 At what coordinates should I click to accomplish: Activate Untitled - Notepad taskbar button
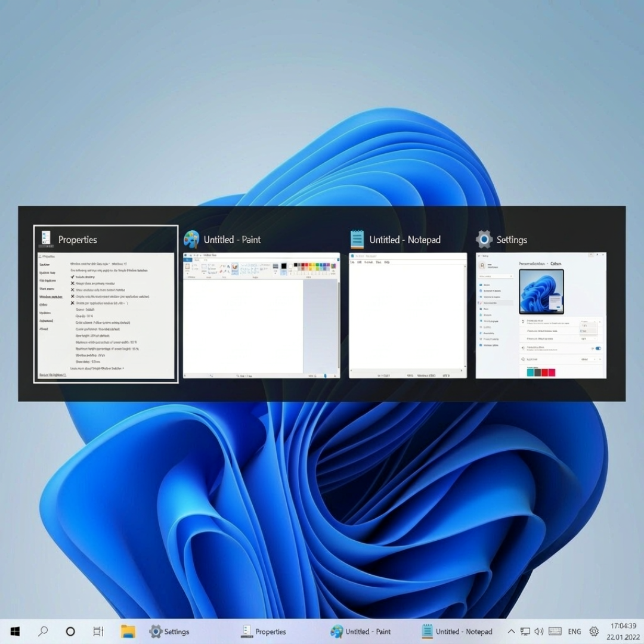tap(457, 631)
